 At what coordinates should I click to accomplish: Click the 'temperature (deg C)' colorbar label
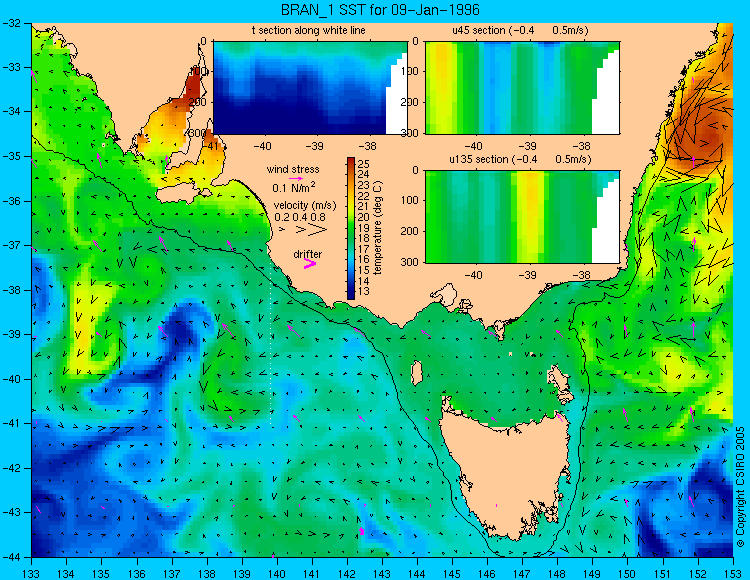[378, 228]
